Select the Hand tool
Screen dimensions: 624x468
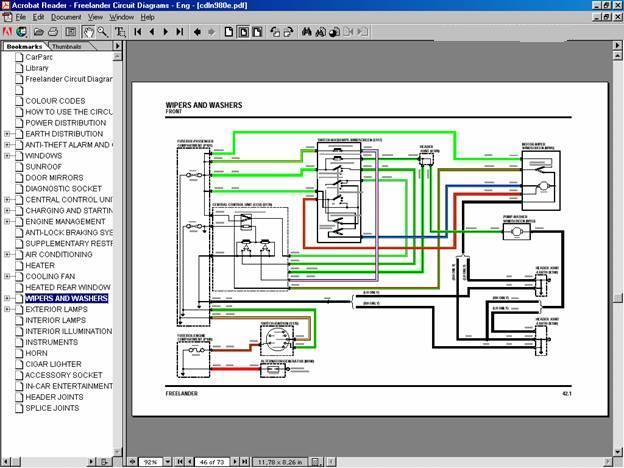coord(88,32)
